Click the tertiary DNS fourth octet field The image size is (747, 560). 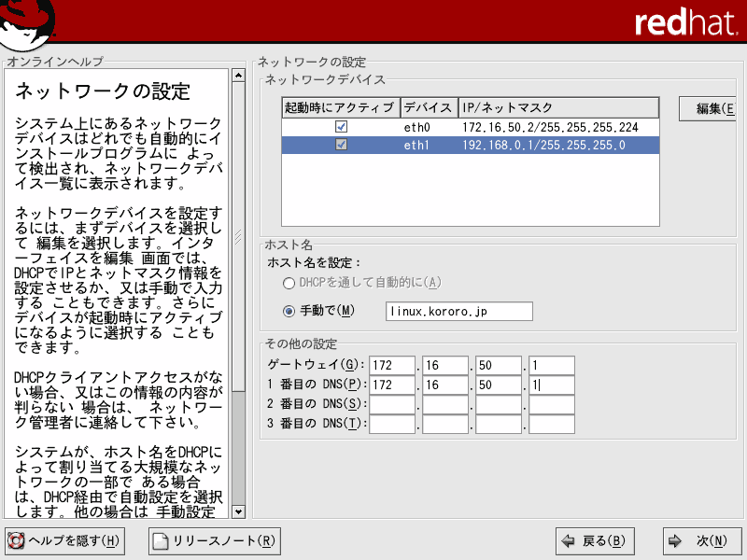[552, 424]
